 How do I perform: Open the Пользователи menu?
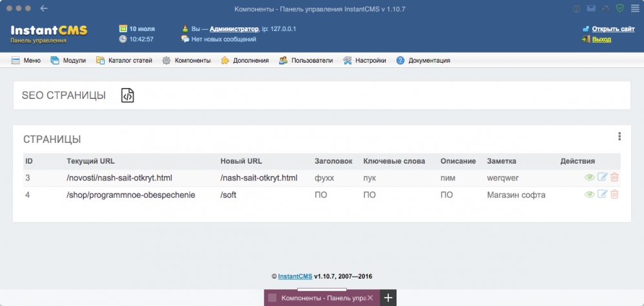tap(306, 60)
